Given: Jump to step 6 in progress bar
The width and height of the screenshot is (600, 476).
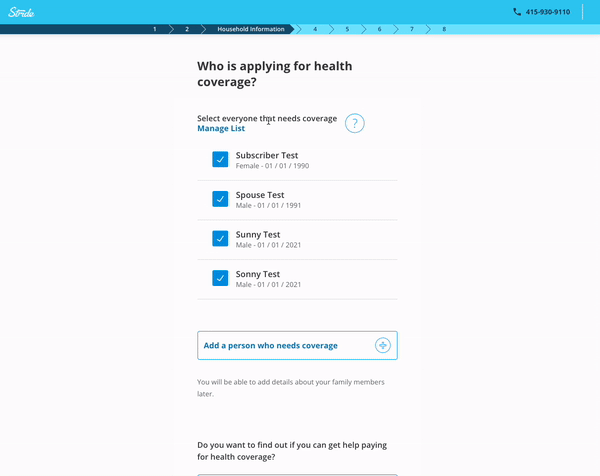Looking at the screenshot, I should coord(379,29).
